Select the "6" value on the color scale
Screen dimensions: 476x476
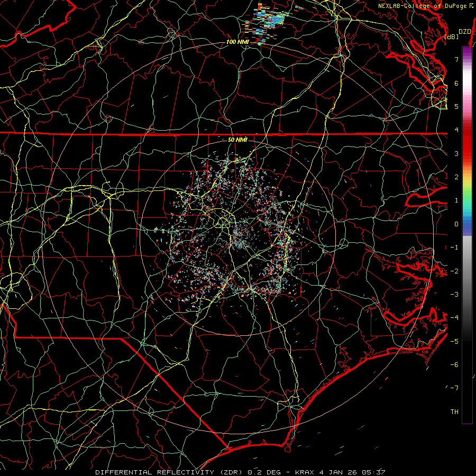pyautogui.click(x=456, y=83)
